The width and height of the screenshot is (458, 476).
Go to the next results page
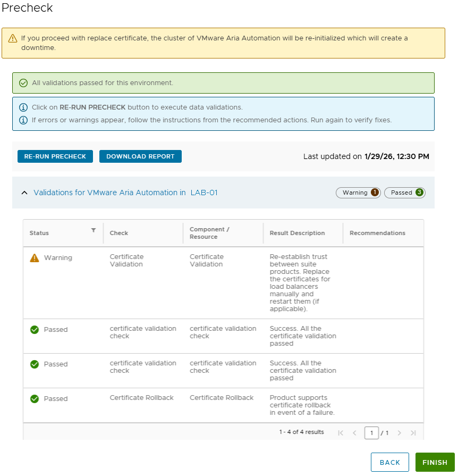400,433
